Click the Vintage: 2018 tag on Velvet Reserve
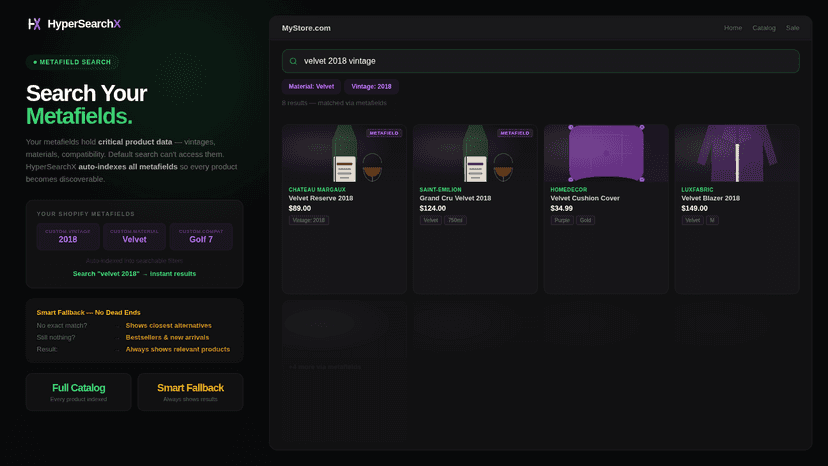This screenshot has width=828, height=466. click(x=309, y=220)
